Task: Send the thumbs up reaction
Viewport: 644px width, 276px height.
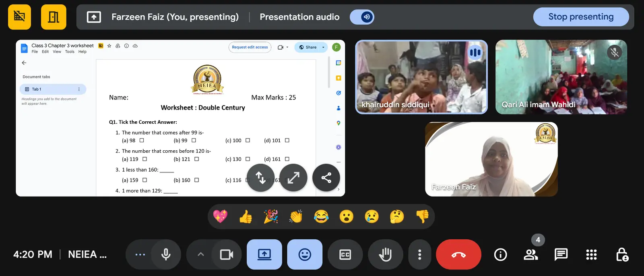Action: point(246,217)
